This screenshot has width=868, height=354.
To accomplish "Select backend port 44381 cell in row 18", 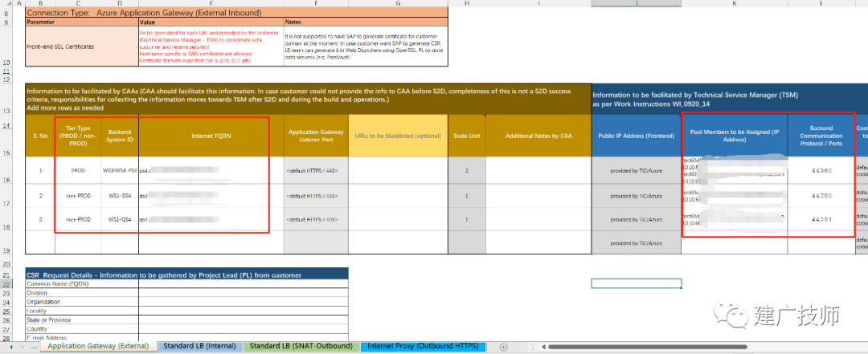I will tap(821, 219).
